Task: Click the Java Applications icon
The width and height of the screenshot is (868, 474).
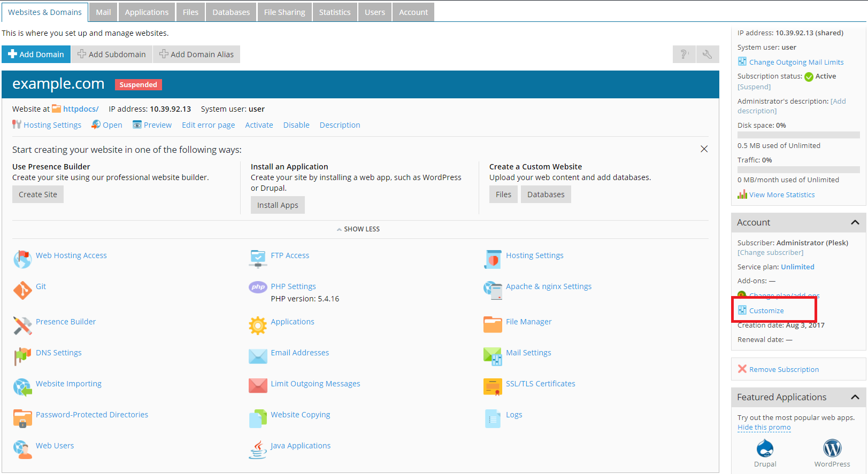Action: [258, 449]
